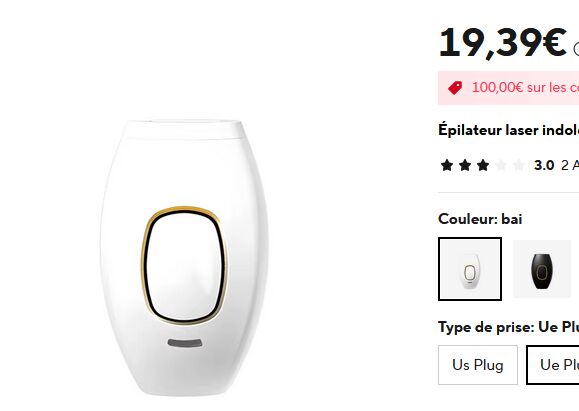Click the first filled rating star
The image size is (579, 411).
click(x=447, y=165)
